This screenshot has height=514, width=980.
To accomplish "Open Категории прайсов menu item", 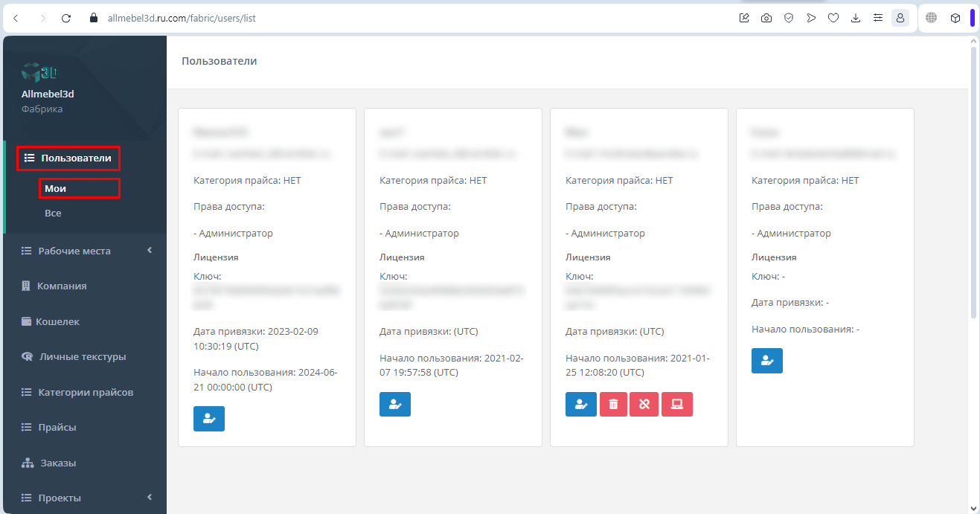I will click(x=85, y=392).
